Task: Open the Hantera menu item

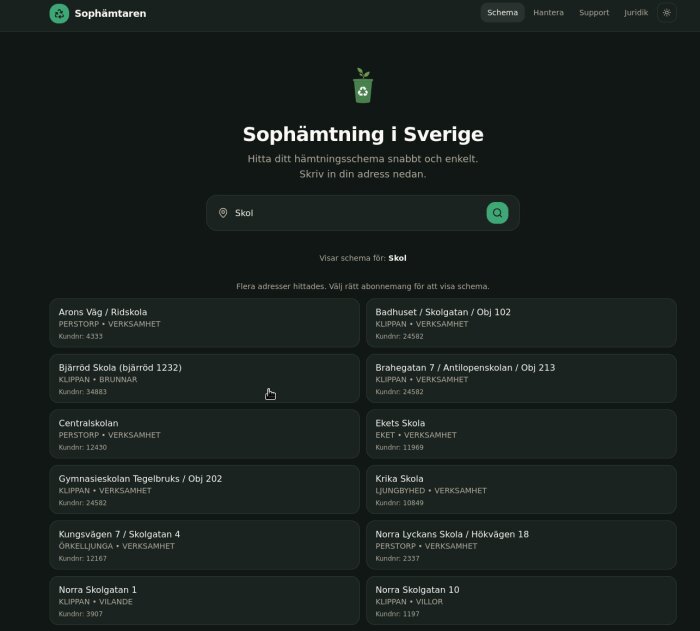Action: 548,13
